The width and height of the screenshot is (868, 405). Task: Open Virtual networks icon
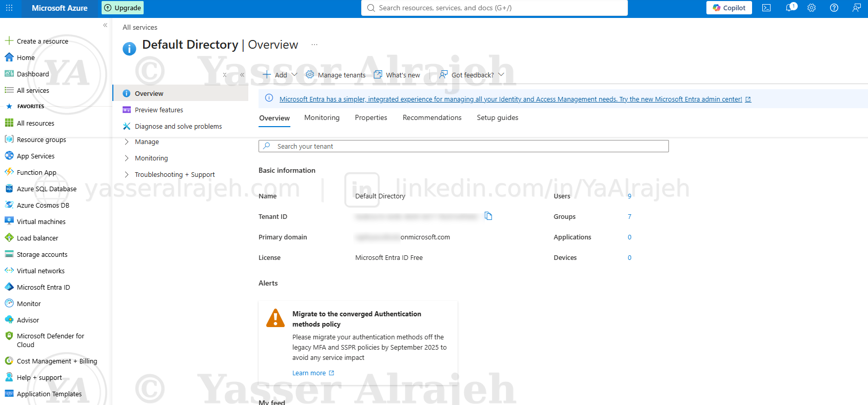click(9, 271)
